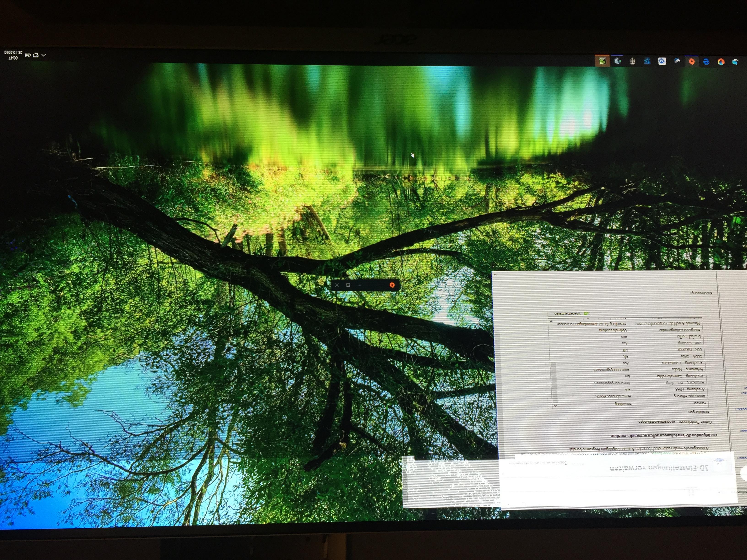Open the volume icon in system tray
This screenshot has height=560, width=747.
click(x=28, y=55)
